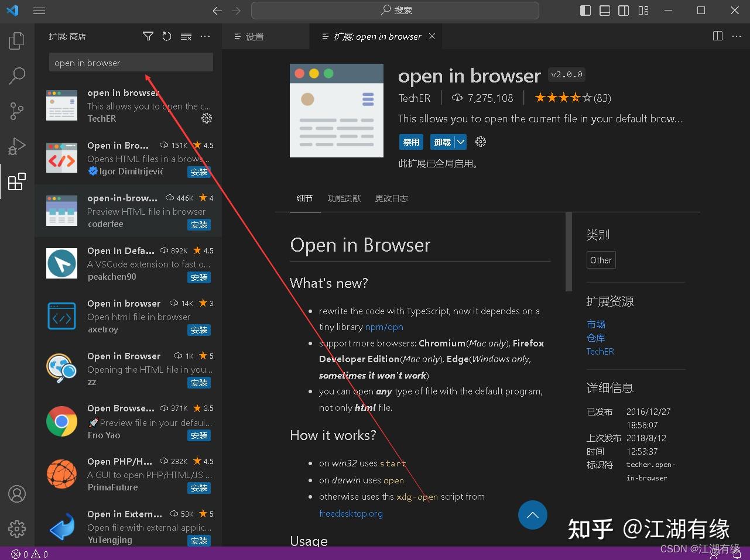Open the gear icon next to 卸载 button
The image size is (750, 560).
tap(480, 142)
